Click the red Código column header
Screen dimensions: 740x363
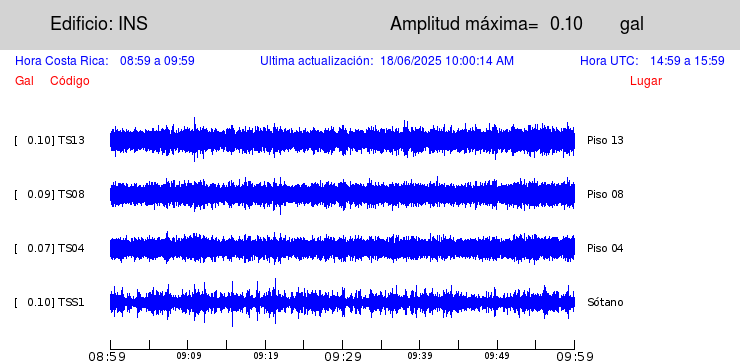pos(70,81)
